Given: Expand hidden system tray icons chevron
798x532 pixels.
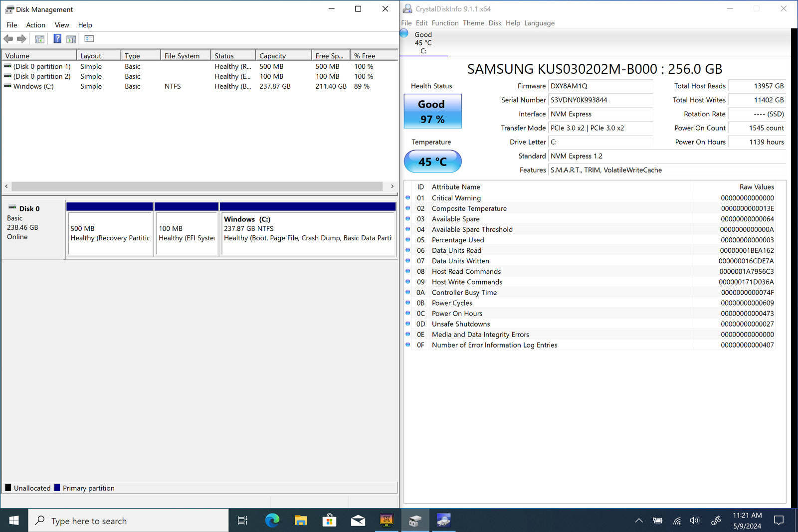Looking at the screenshot, I should [x=638, y=521].
